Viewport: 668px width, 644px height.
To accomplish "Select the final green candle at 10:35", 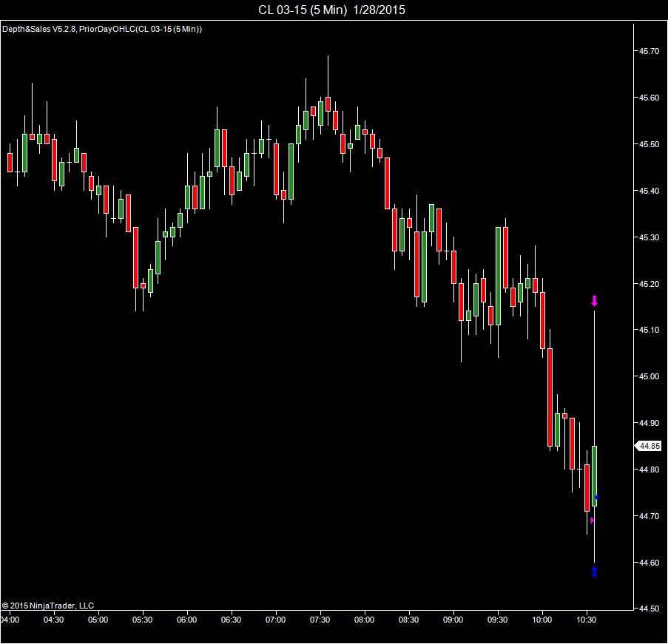I will pyautogui.click(x=594, y=475).
